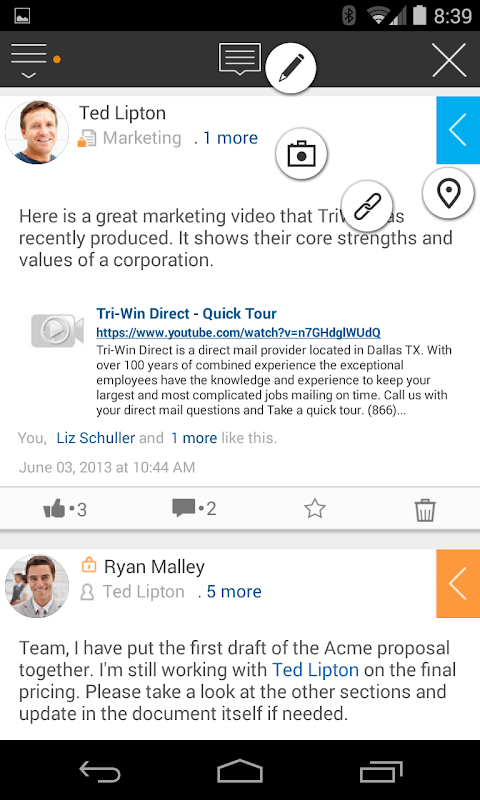This screenshot has width=480, height=800.
Task: Toggle like on Ted Lipton's post
Action: tap(65, 509)
